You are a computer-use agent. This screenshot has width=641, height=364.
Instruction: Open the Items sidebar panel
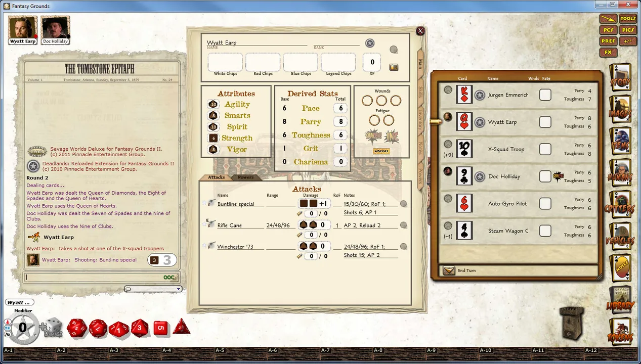click(x=620, y=141)
